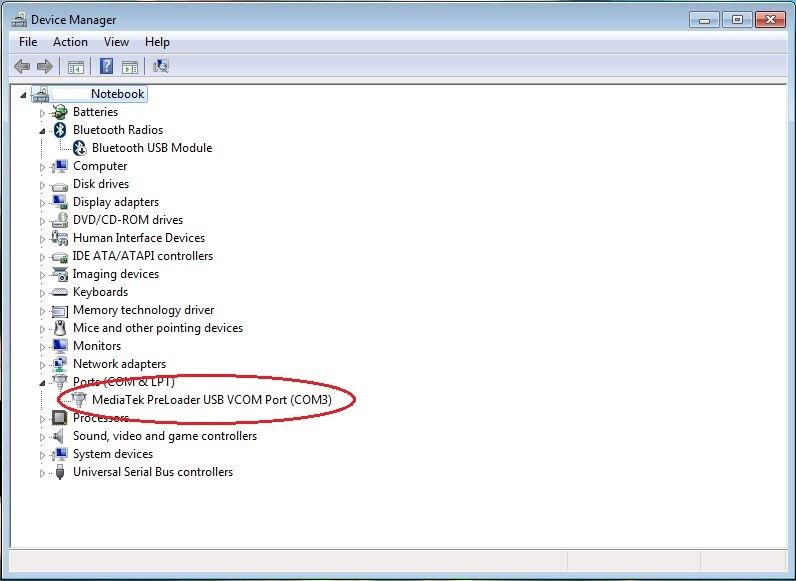Image resolution: width=796 pixels, height=581 pixels.
Task: Select Disk drives label
Action: [101, 184]
